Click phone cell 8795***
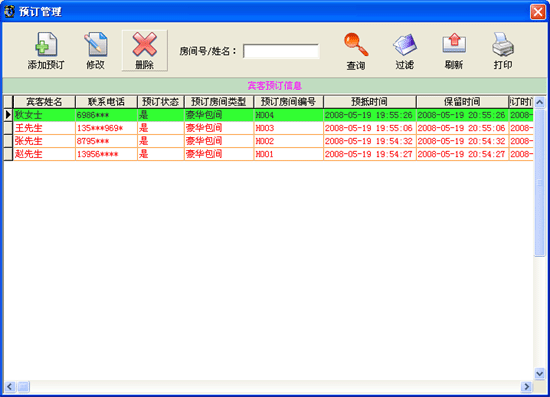The height and width of the screenshot is (397, 550). click(x=106, y=141)
